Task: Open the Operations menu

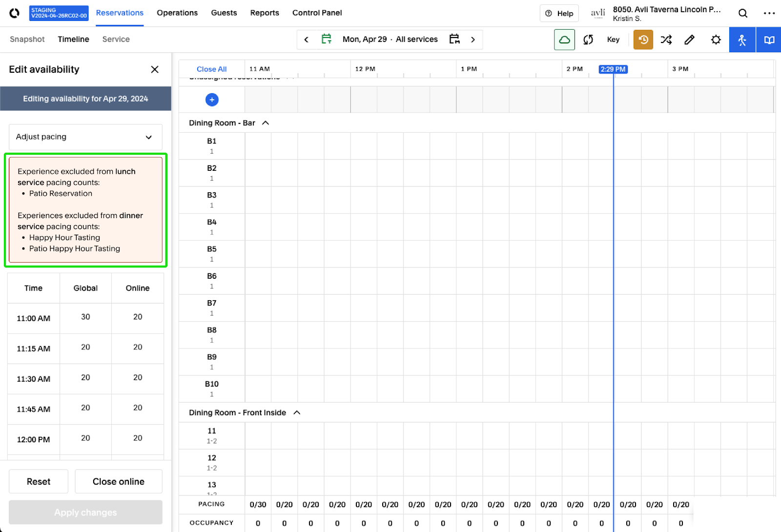Action: point(177,13)
